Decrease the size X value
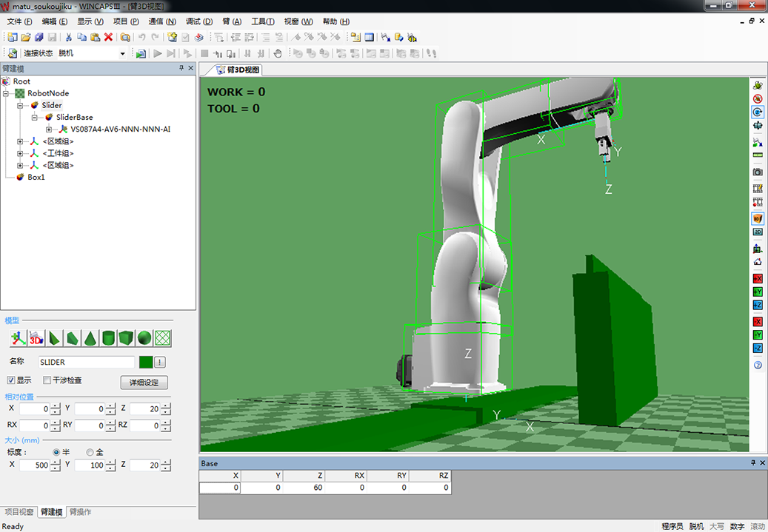The height and width of the screenshot is (532, 768). [56, 468]
